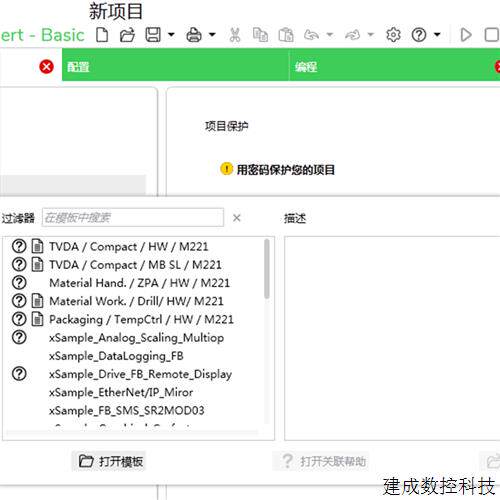Select template TVDA / Compact / MB SL / M221
The width and height of the screenshot is (500, 500).
135,265
